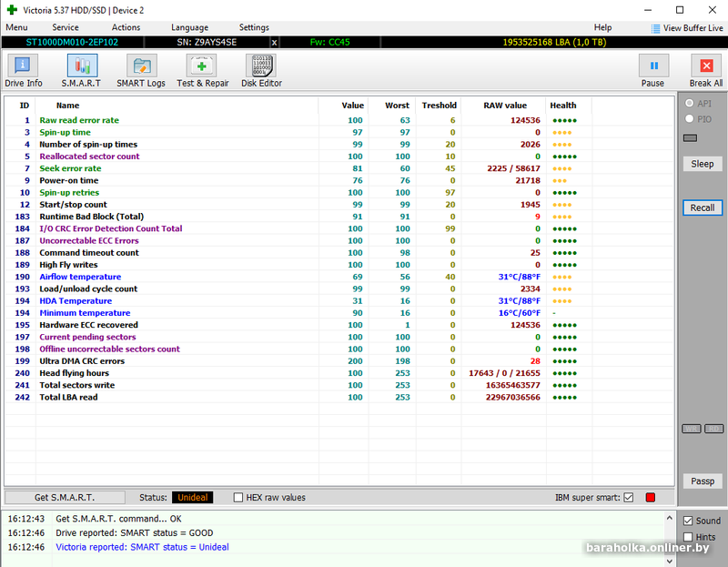Click the RAW value column header

[505, 106]
